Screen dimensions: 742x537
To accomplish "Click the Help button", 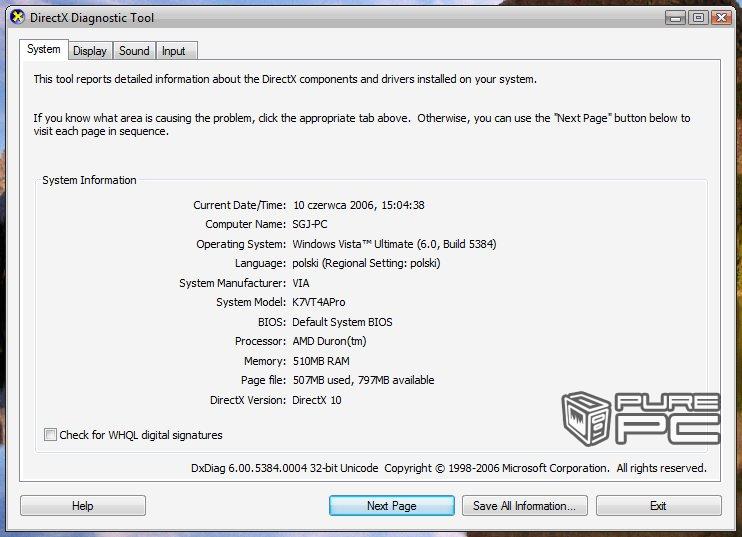I will [83, 506].
